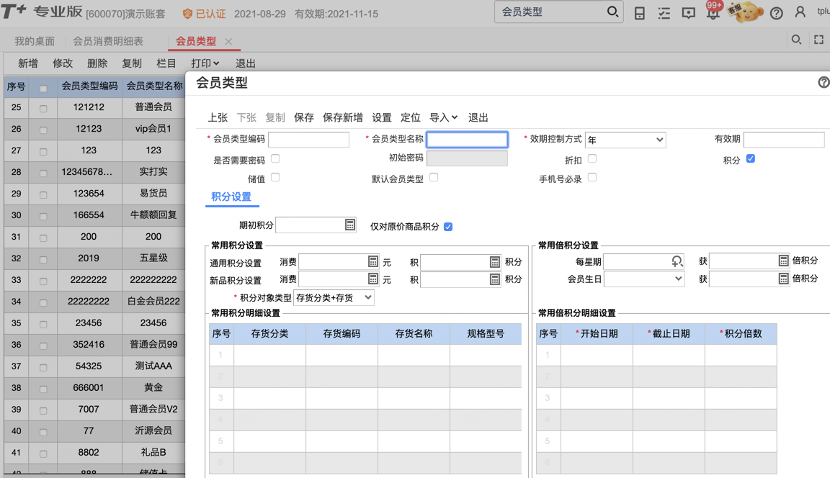830x478 pixels.
Task: Open the calculator icon in the top bar
Action: tap(639, 13)
